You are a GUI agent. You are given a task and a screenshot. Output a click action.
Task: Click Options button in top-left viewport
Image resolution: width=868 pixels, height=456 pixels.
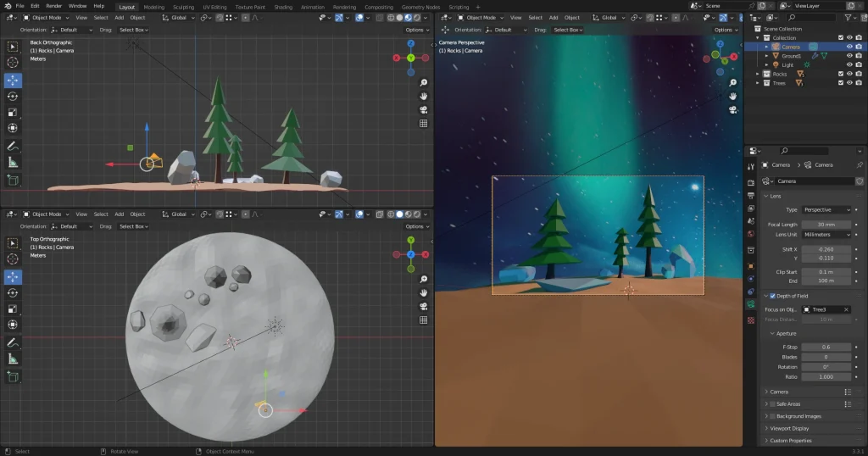coord(417,30)
